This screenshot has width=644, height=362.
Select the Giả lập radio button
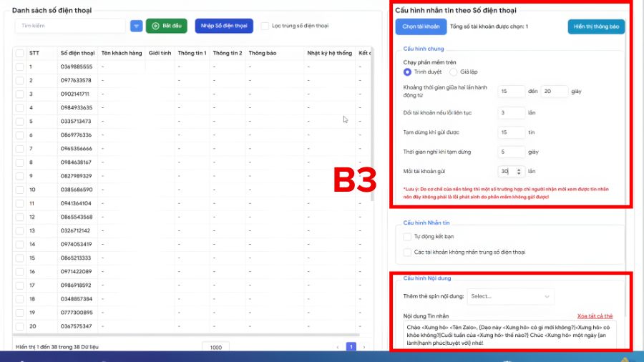[454, 72]
